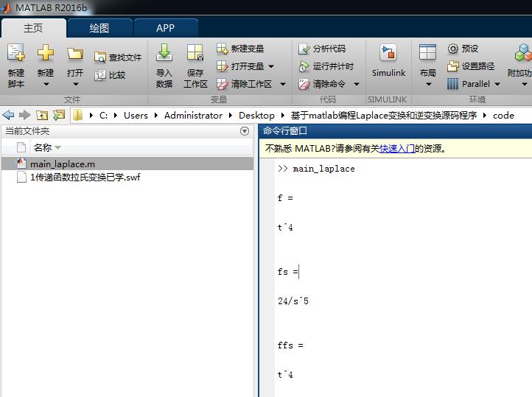Screen dimensions: 532x397
Task: Switch to the APP tab
Action: click(x=166, y=28)
